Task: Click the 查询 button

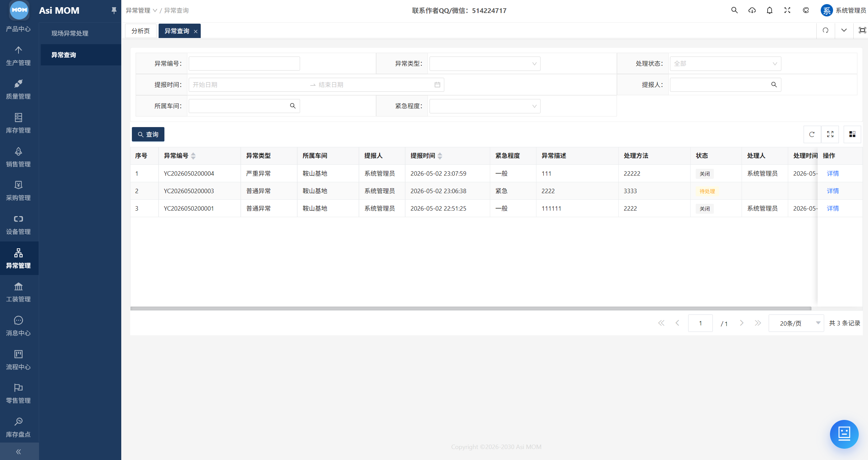Action: (148, 134)
